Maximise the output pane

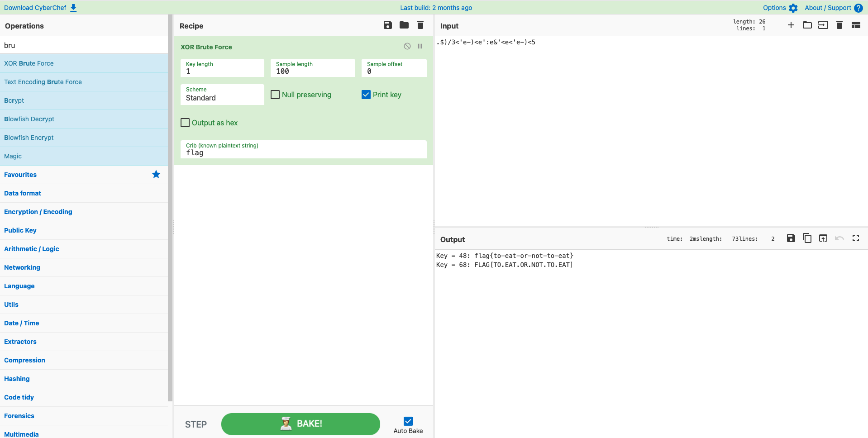[x=855, y=238]
